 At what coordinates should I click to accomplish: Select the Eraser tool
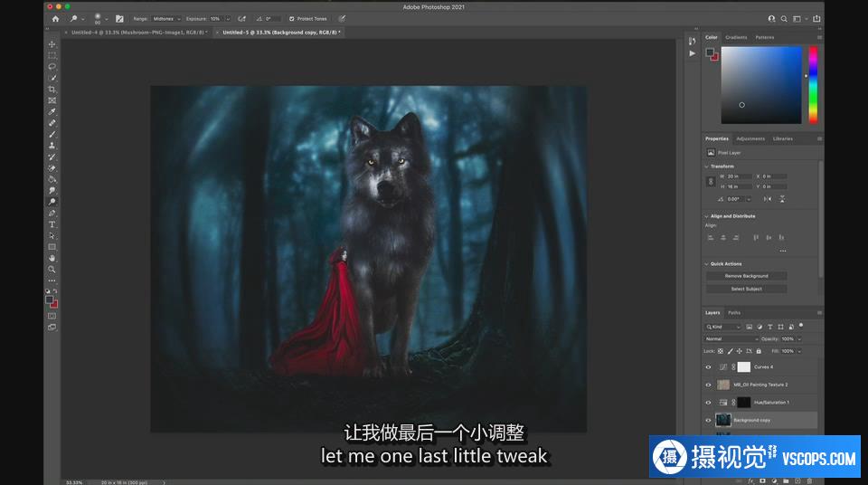(52, 168)
